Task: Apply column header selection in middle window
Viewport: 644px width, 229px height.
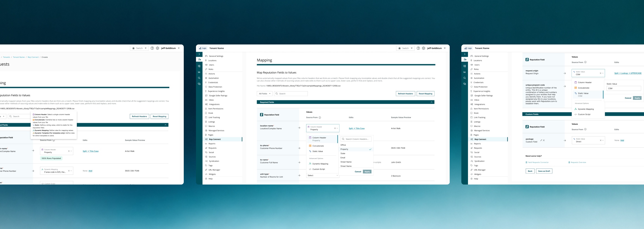Action: [x=367, y=172]
